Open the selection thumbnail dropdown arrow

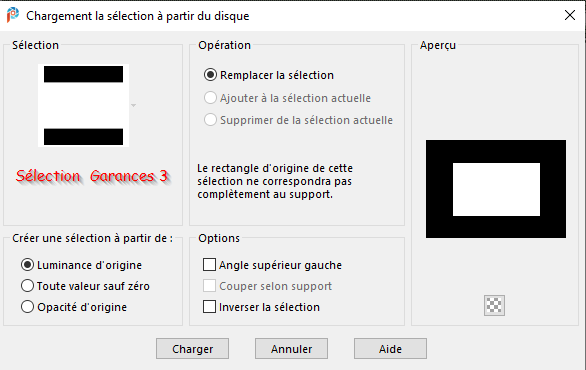pos(133,106)
